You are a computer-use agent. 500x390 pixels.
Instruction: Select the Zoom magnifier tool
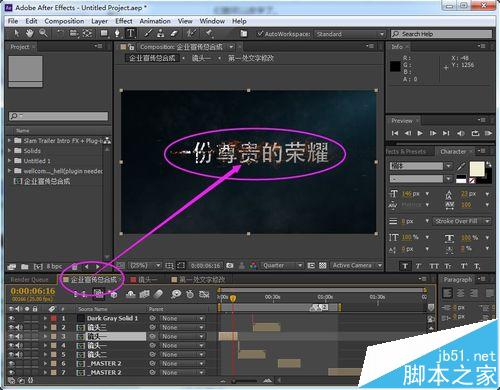(x=43, y=33)
